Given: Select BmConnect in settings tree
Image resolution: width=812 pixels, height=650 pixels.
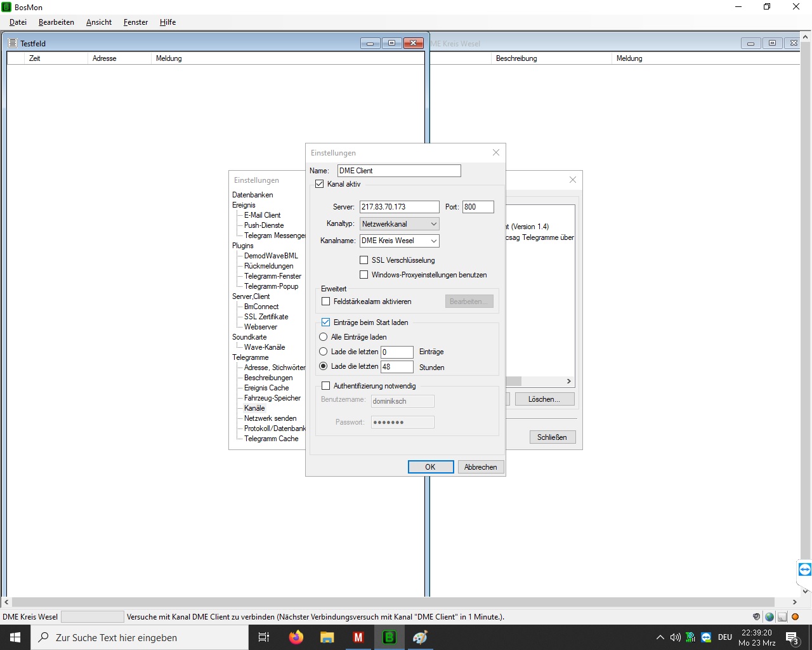Looking at the screenshot, I should [x=261, y=307].
